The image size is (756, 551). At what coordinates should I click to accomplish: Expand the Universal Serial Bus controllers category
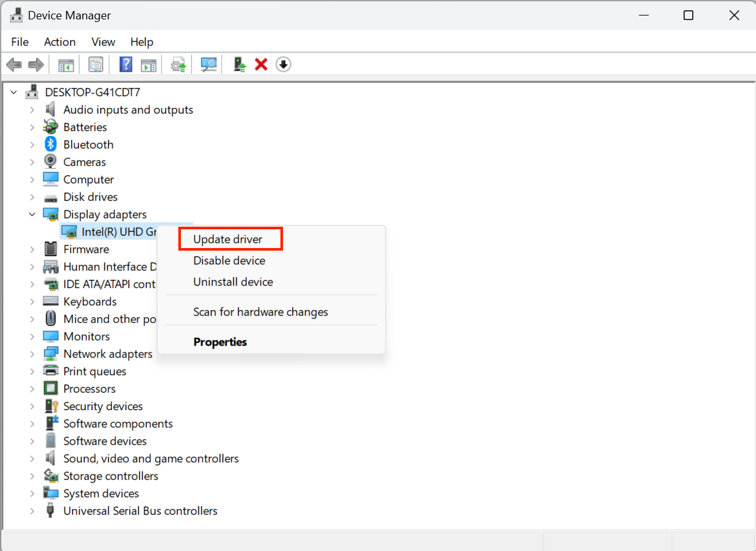[32, 510]
